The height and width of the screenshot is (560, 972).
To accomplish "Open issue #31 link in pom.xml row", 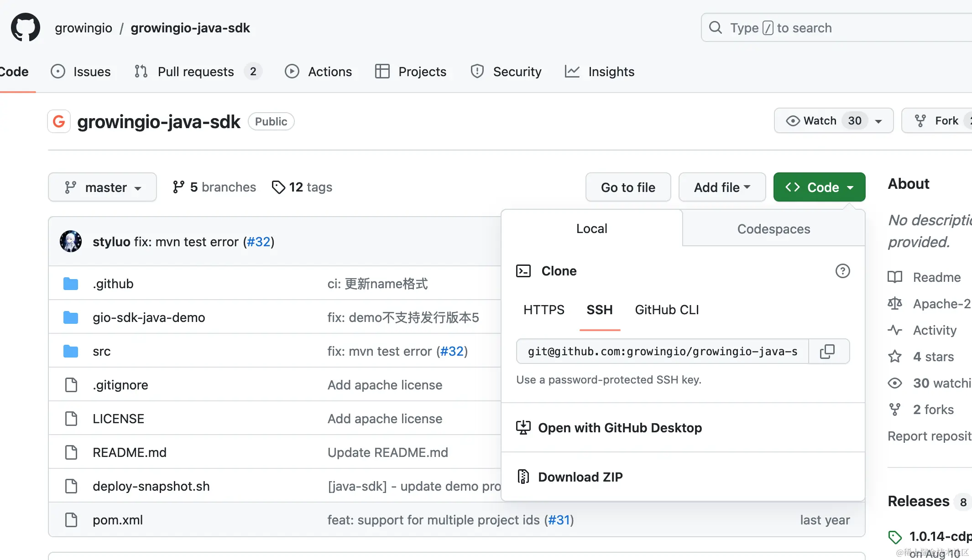I will pos(559,520).
